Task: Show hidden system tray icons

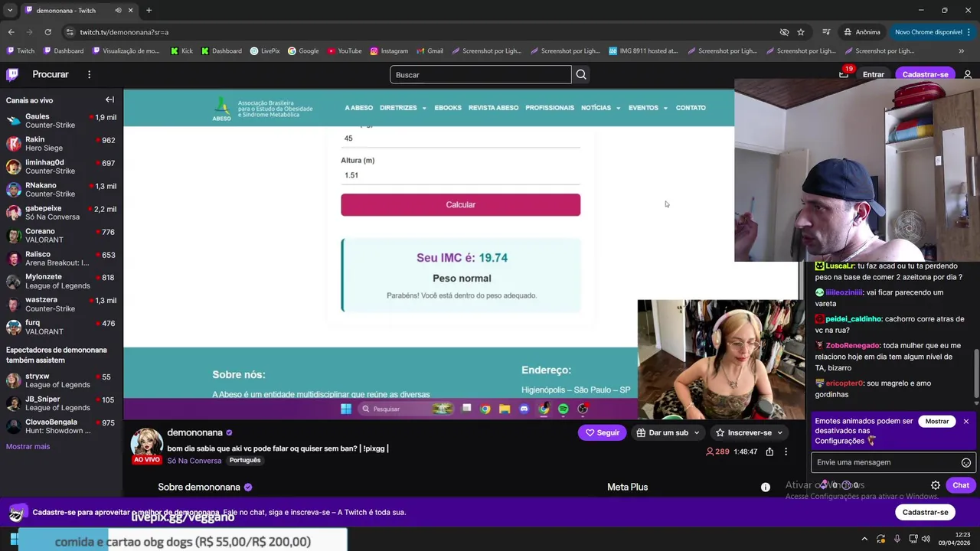Action: (864, 539)
